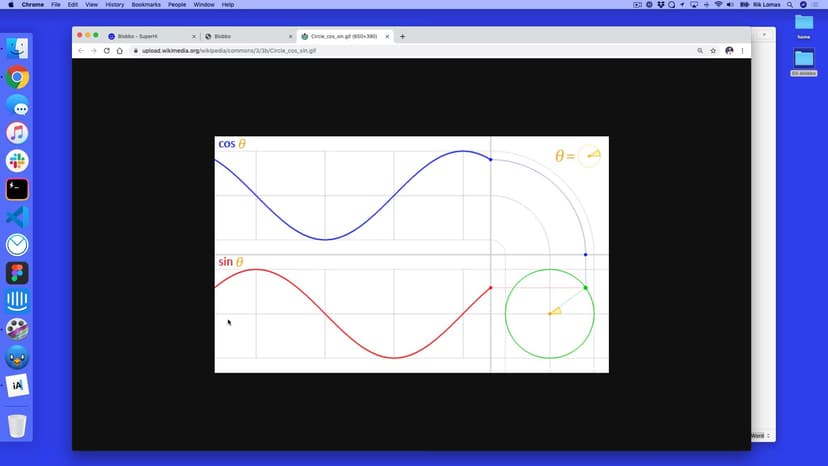Close the second Blobbo tab
This screenshot has width=828, height=466.
(x=290, y=36)
